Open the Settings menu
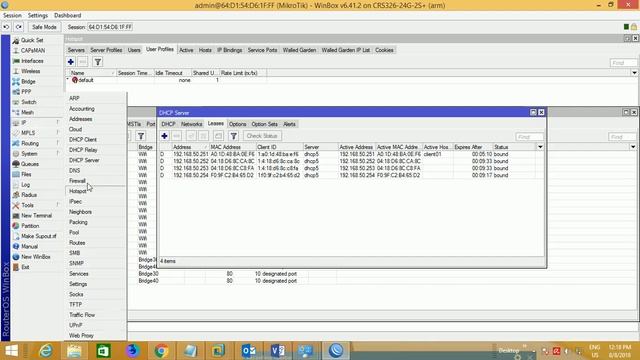The width and height of the screenshot is (640, 360). click(x=38, y=16)
